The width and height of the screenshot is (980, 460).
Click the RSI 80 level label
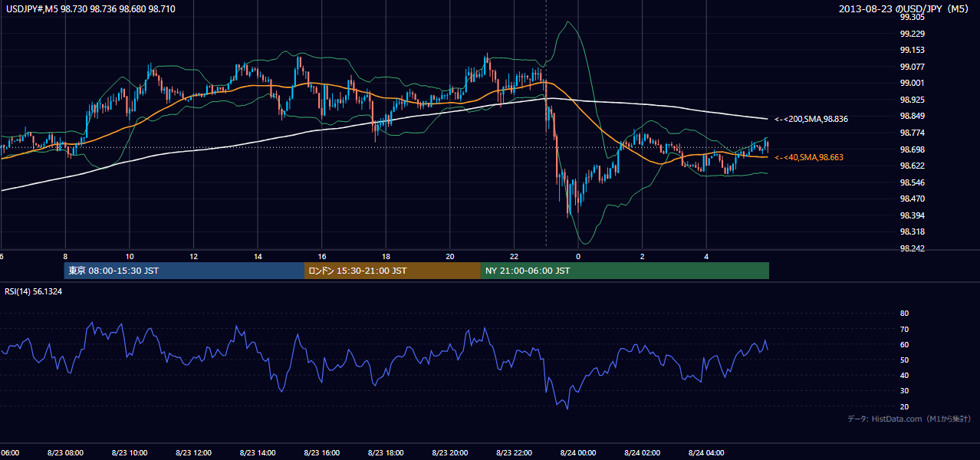(904, 314)
